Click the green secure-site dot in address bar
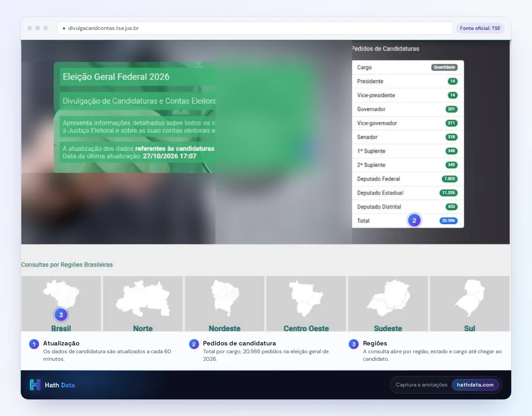This screenshot has height=416, width=532. (x=64, y=28)
